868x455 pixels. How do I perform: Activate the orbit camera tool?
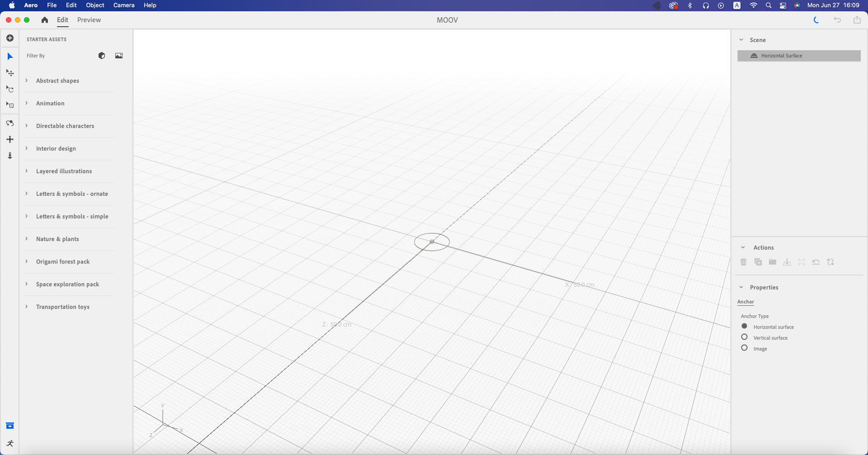[10, 123]
